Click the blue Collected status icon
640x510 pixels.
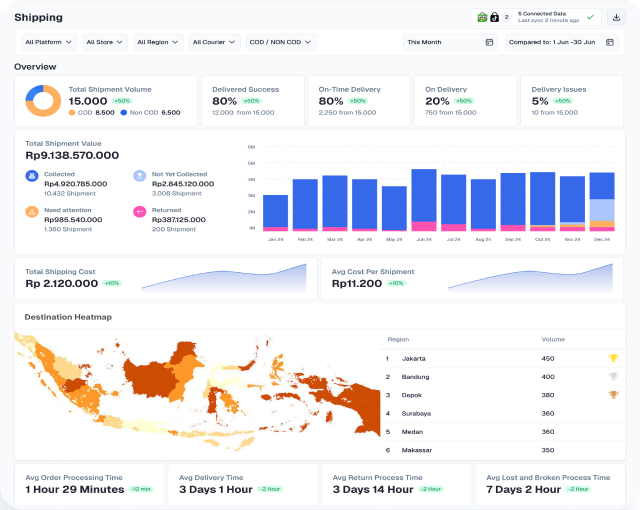pos(31,176)
